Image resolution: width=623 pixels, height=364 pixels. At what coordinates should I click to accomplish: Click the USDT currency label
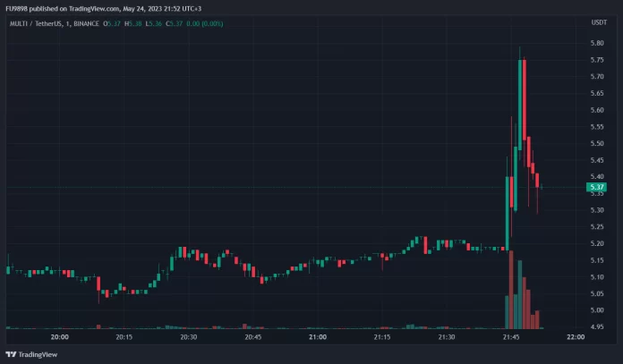(x=598, y=23)
